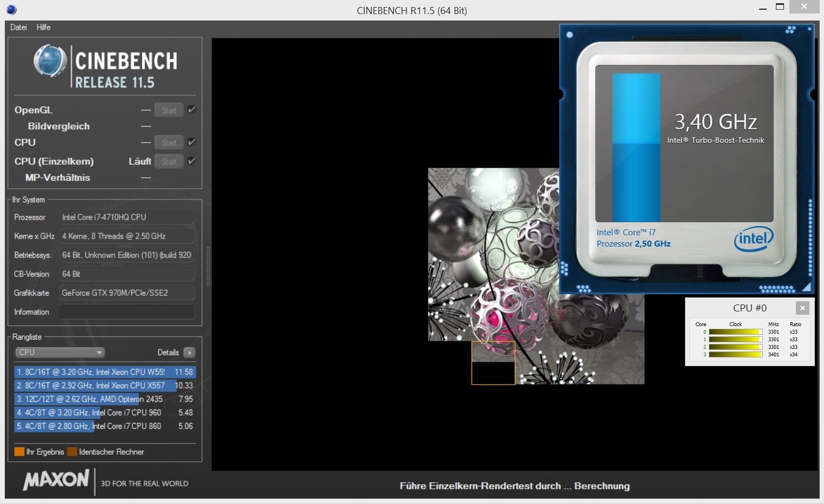The height and width of the screenshot is (504, 824).
Task: Select ranking entry Xeon CPU W55 score 11.58
Action: tap(105, 372)
